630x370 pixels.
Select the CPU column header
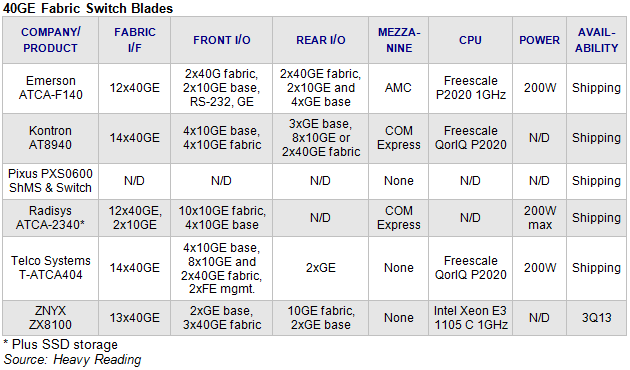(470, 40)
